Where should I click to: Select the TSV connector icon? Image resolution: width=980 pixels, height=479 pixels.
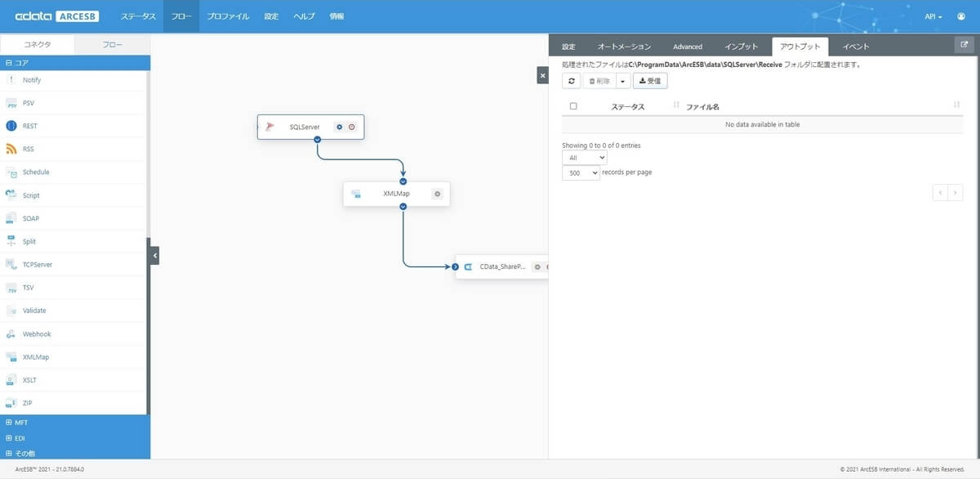(x=11, y=288)
